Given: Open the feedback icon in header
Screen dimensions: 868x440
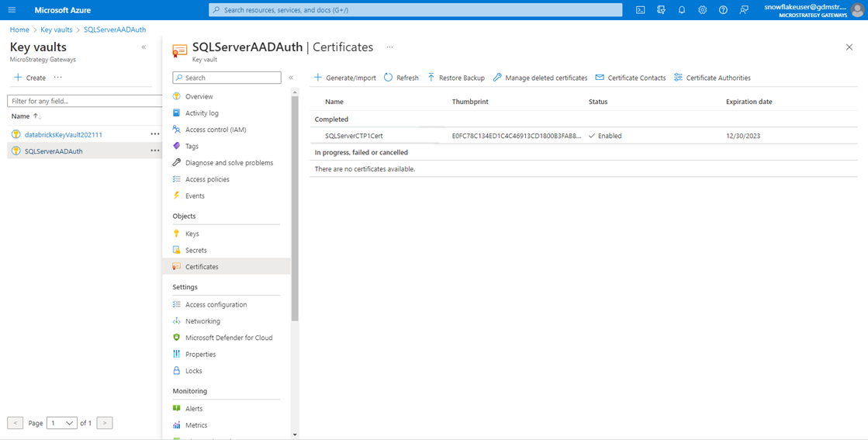Looking at the screenshot, I should pos(744,10).
